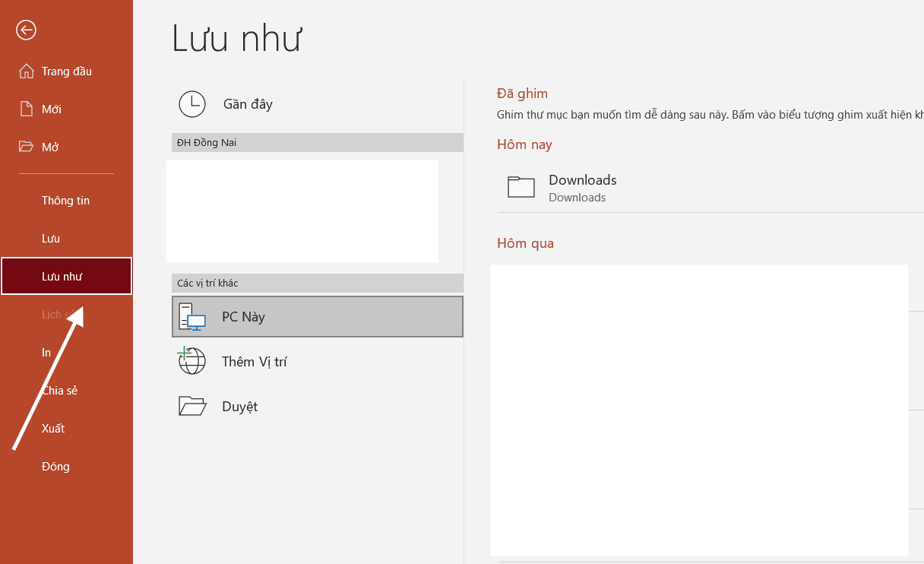924x564 pixels.
Task: Select the Mới new document icon
Action: 27,109
